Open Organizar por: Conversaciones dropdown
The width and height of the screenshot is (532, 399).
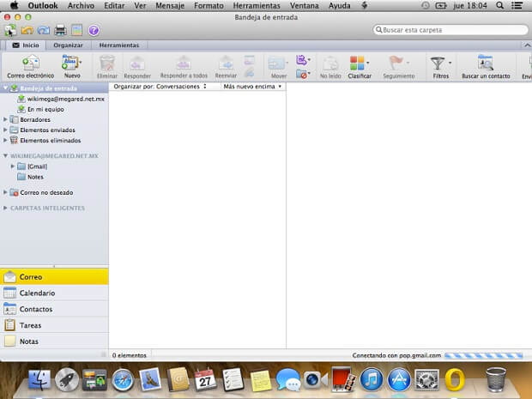[160, 87]
